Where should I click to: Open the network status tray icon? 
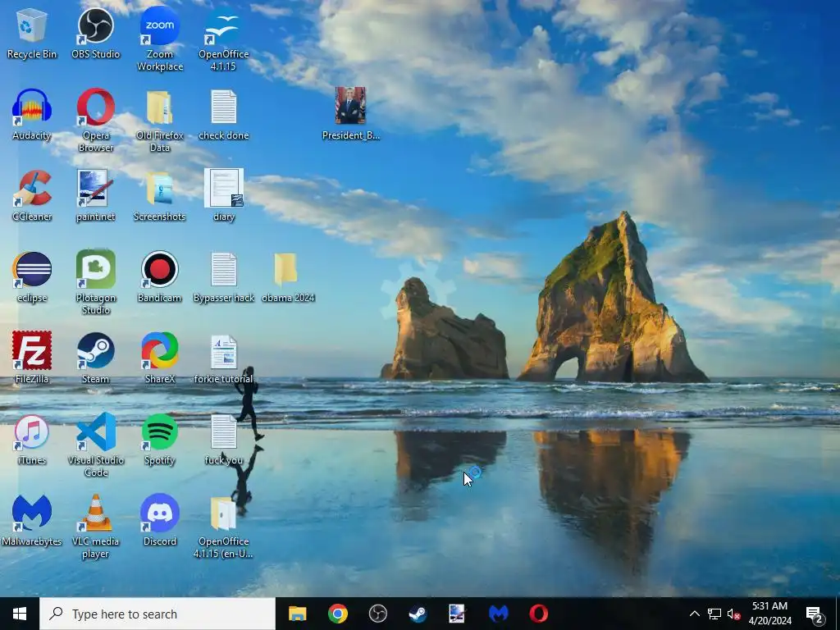tap(714, 614)
